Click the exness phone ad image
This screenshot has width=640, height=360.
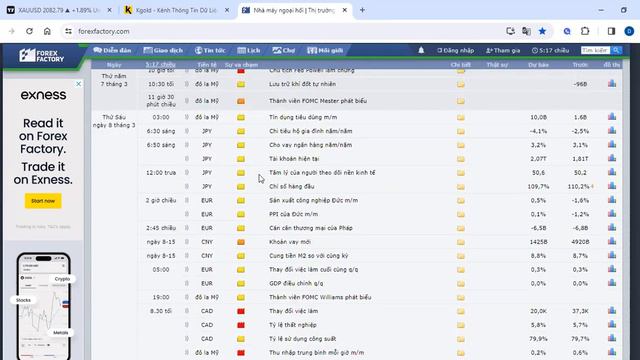(x=43, y=306)
